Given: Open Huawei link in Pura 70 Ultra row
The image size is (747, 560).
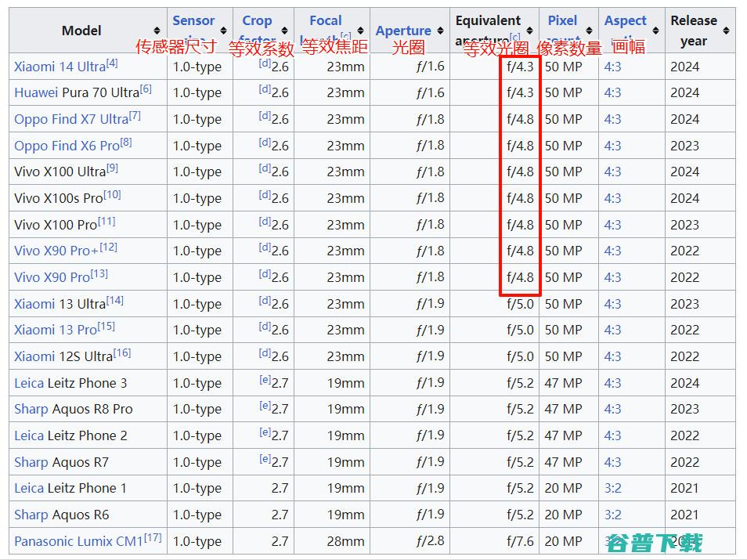Looking at the screenshot, I should [x=35, y=92].
